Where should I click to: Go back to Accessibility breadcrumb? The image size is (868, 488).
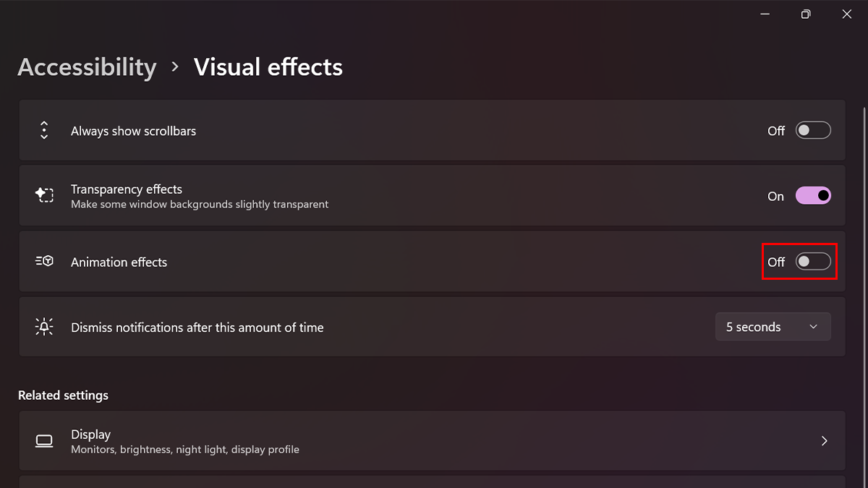click(x=87, y=67)
